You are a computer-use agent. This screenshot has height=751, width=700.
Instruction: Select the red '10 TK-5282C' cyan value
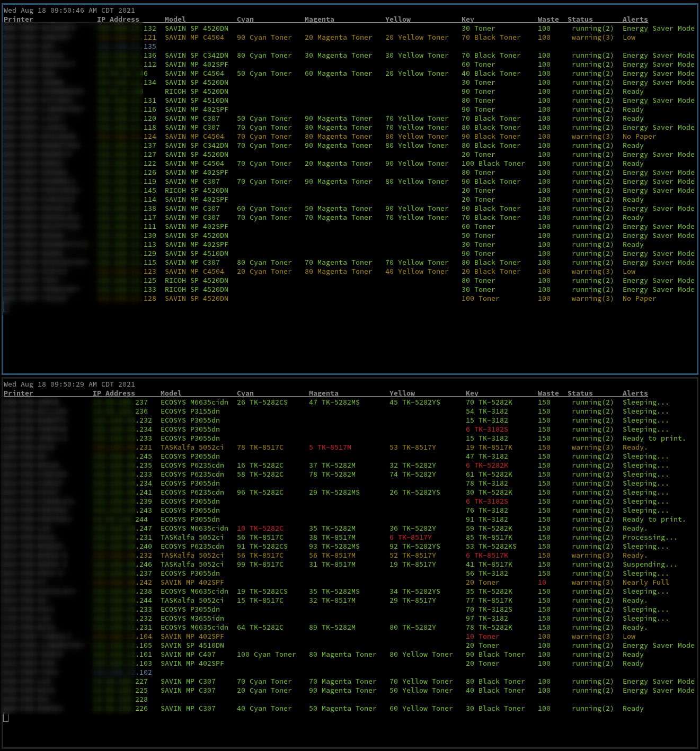(260, 529)
